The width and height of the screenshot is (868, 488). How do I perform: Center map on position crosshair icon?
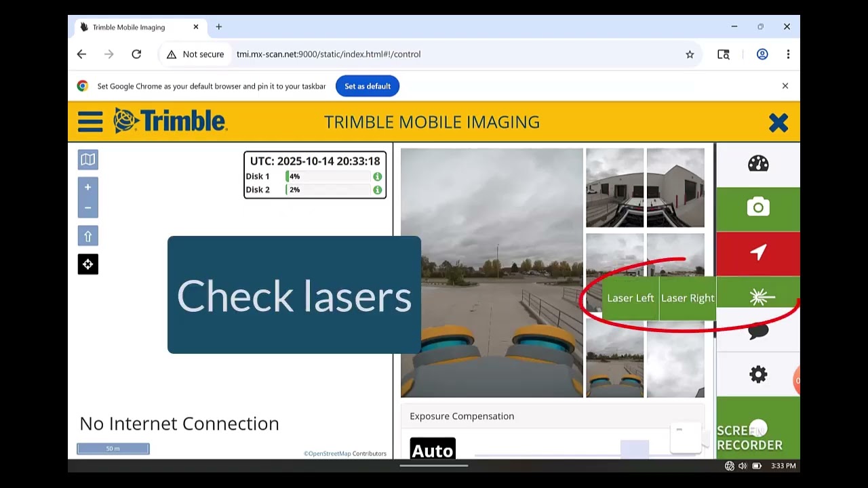[x=88, y=264]
